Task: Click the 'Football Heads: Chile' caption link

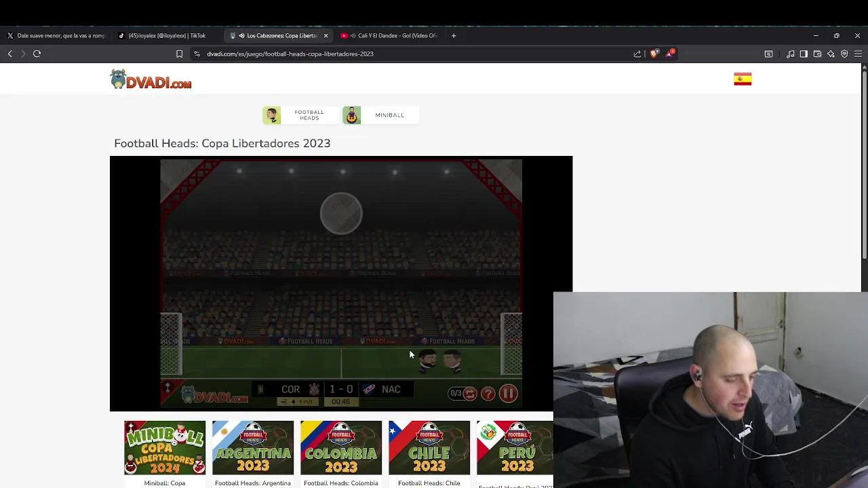Action: pyautogui.click(x=429, y=483)
